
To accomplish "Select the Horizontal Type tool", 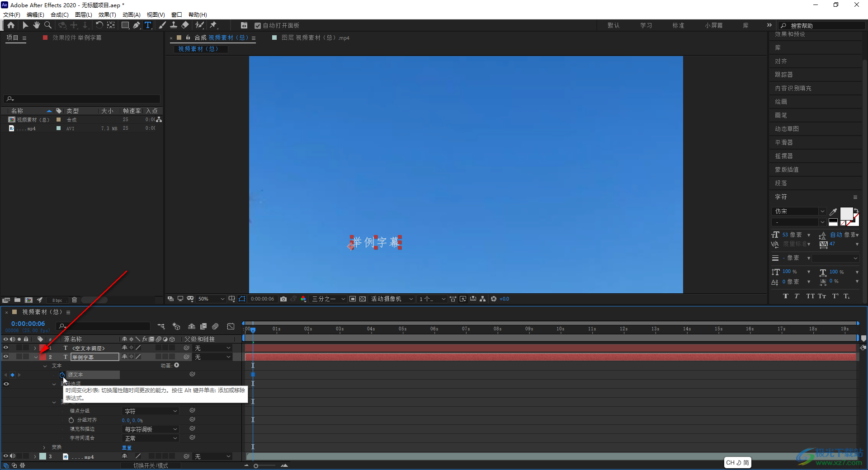I will pyautogui.click(x=148, y=25).
